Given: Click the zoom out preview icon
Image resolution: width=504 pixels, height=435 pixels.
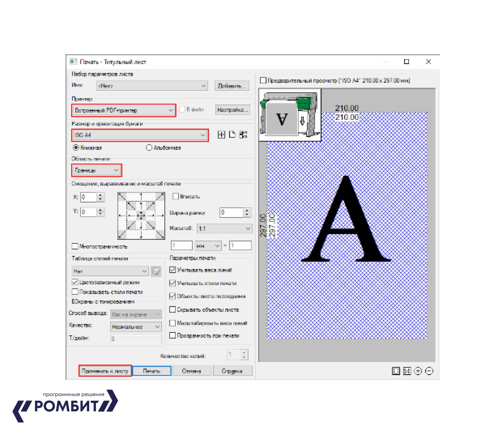Looking at the screenshot, I should pyautogui.click(x=429, y=371).
